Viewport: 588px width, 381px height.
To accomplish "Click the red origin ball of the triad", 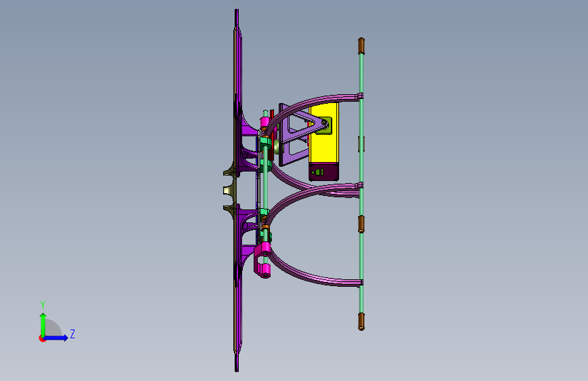I will tap(42, 338).
